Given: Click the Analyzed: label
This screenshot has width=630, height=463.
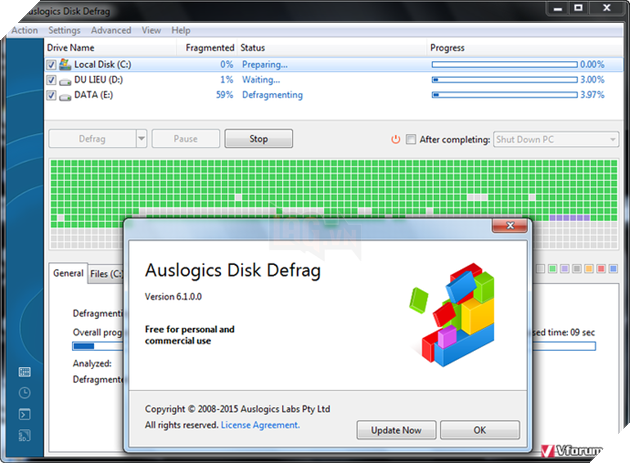Looking at the screenshot, I should [x=92, y=364].
